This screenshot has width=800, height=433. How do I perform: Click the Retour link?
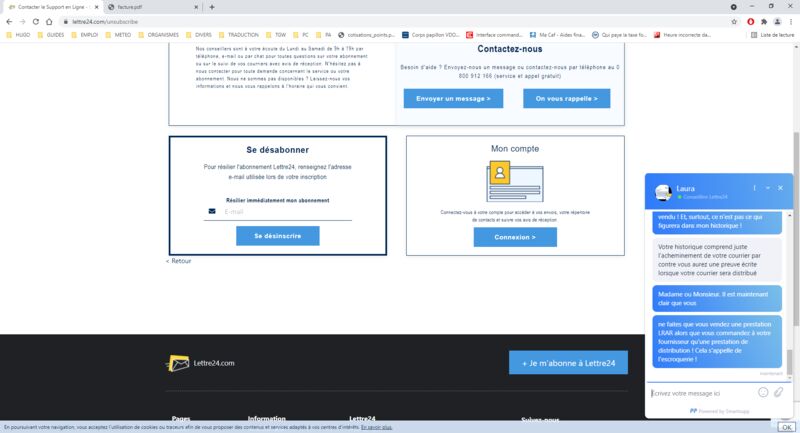[x=179, y=261]
